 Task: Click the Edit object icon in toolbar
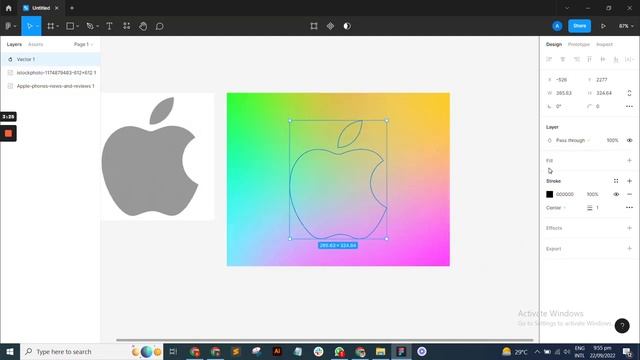pyautogui.click(x=314, y=26)
